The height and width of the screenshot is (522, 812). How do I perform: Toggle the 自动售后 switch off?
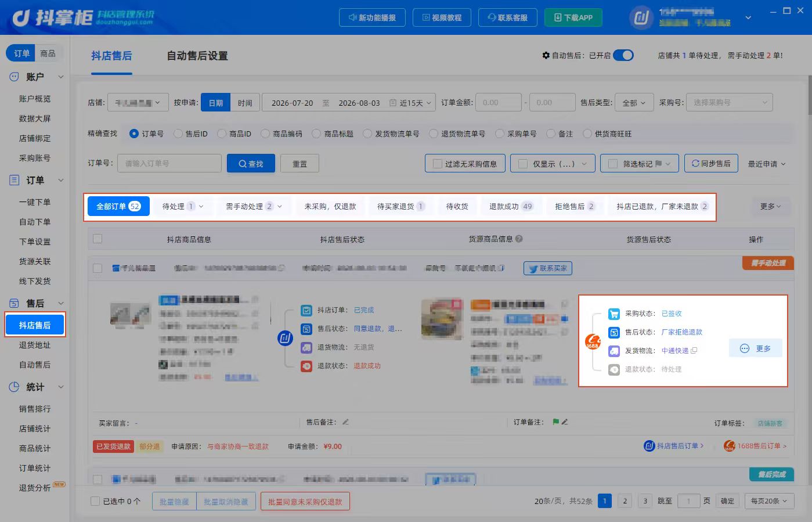coord(623,55)
